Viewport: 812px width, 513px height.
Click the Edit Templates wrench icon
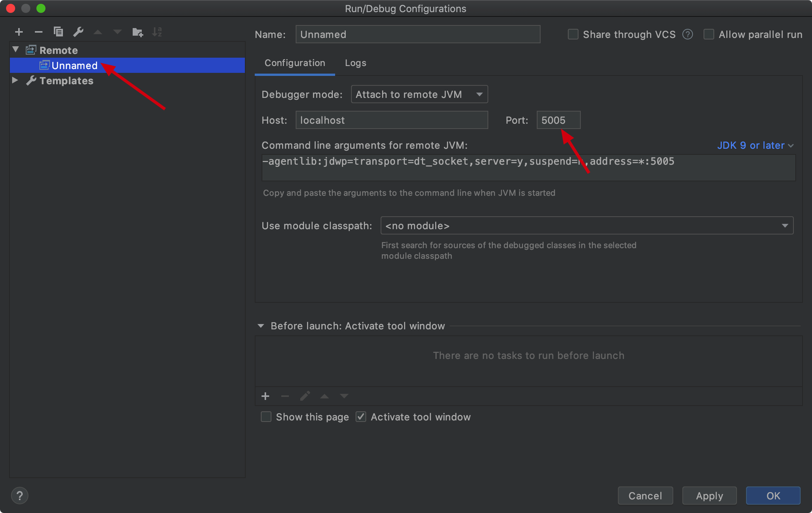point(78,32)
